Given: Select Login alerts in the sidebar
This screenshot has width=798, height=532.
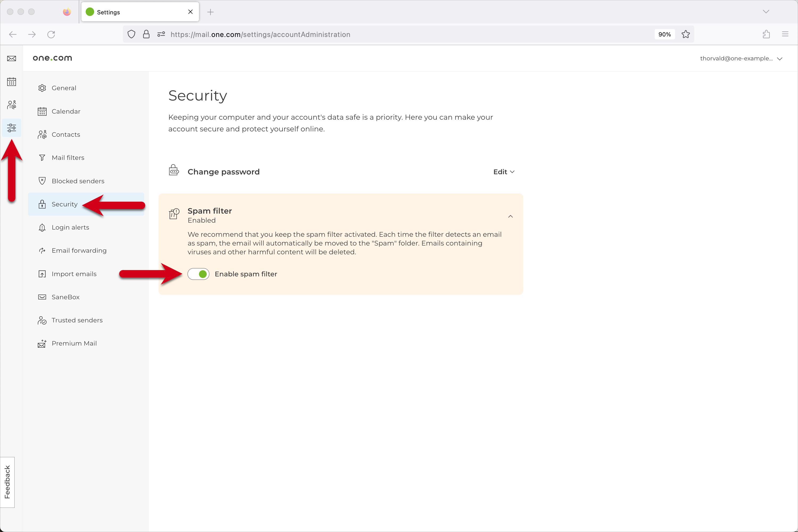Looking at the screenshot, I should [x=70, y=227].
